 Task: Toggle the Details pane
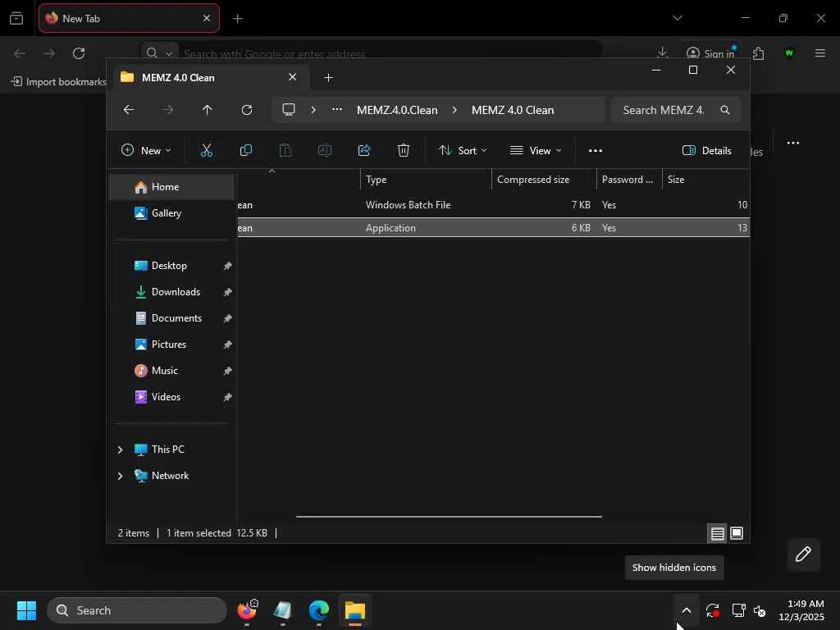[x=706, y=150]
